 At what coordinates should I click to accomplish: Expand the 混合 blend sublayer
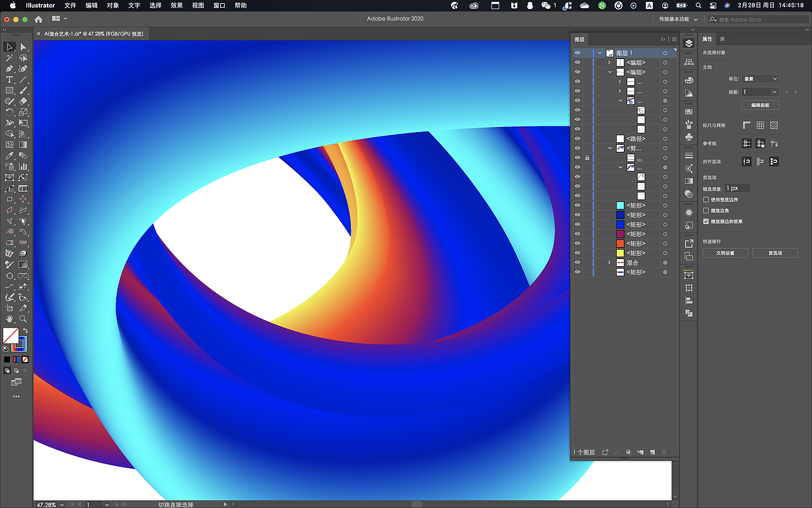point(610,262)
